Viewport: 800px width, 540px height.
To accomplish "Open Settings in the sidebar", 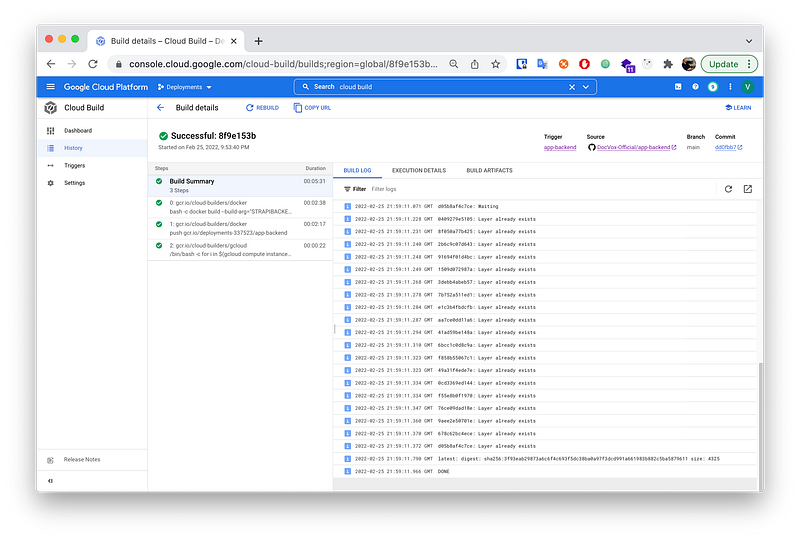I will [92, 183].
